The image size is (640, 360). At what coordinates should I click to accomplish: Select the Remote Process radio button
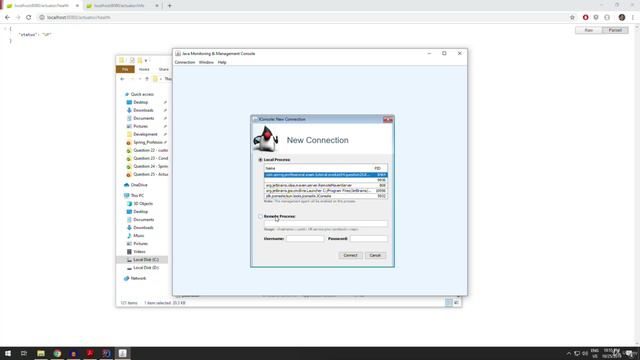click(260, 216)
